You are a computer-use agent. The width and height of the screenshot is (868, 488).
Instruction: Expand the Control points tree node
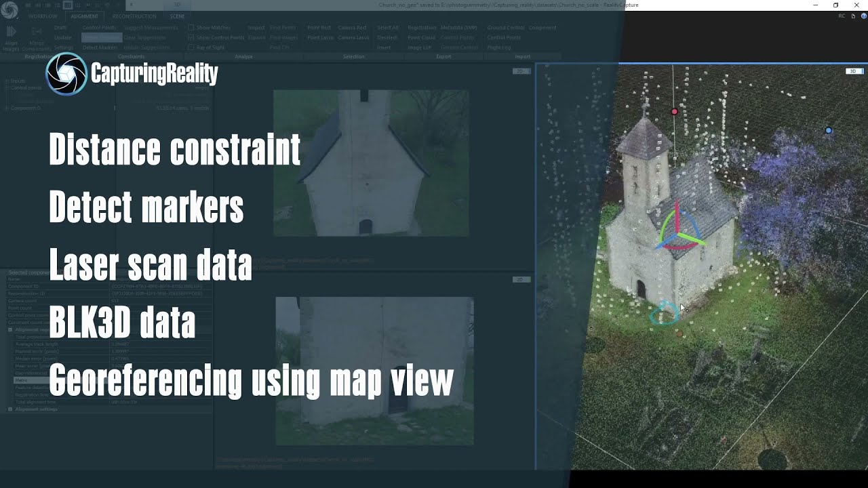pyautogui.click(x=7, y=88)
